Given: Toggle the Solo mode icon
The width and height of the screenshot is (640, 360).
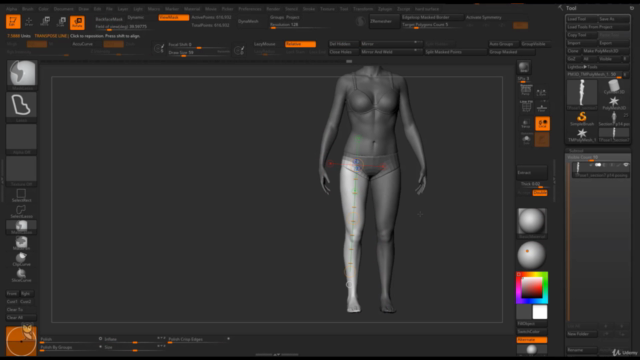Looking at the screenshot, I should 526,140.
